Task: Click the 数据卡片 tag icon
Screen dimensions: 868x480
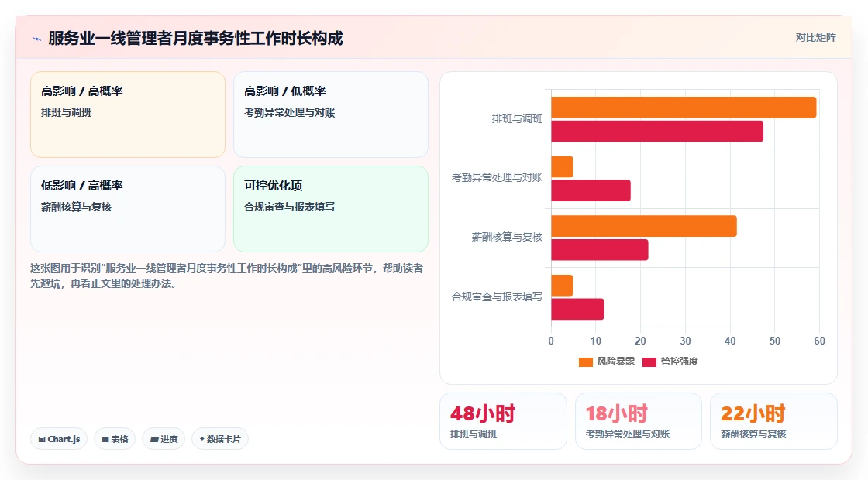Action: pyautogui.click(x=202, y=438)
